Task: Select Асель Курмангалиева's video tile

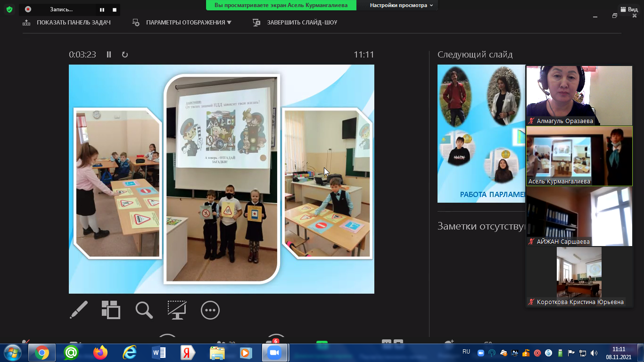Action: click(579, 156)
